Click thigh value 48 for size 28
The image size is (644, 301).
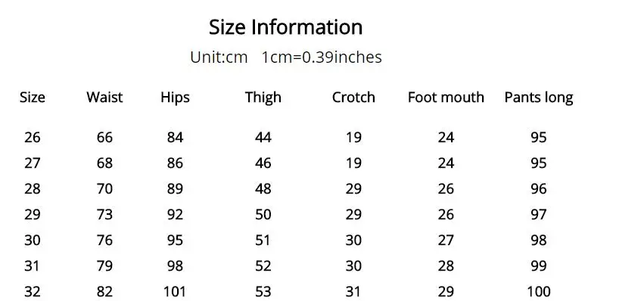click(x=263, y=189)
